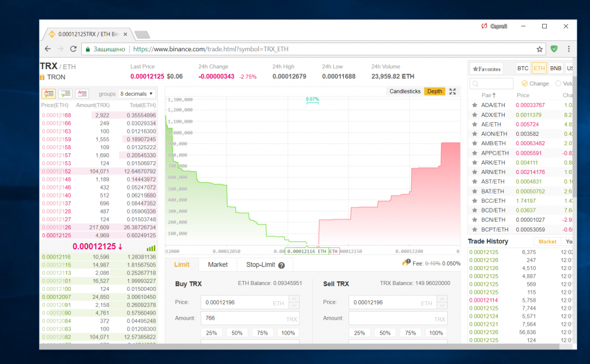Star the BAT/ETH pair

coord(475,191)
